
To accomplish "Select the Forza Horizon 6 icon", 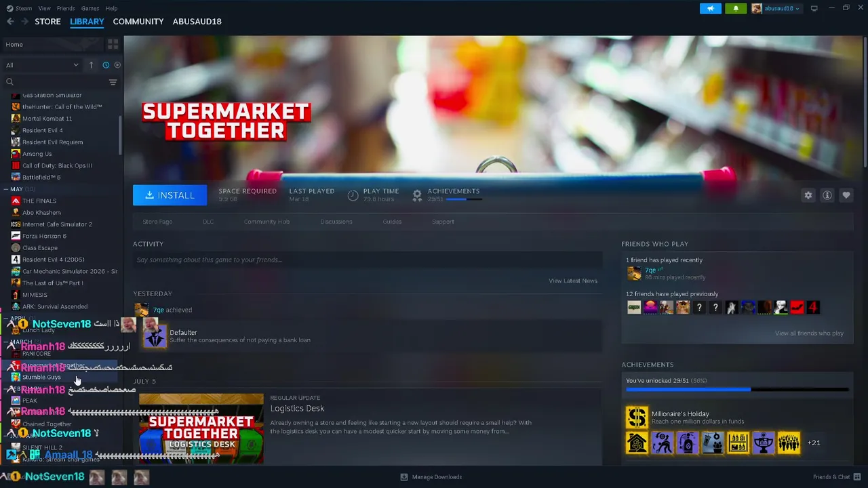I will [16, 236].
